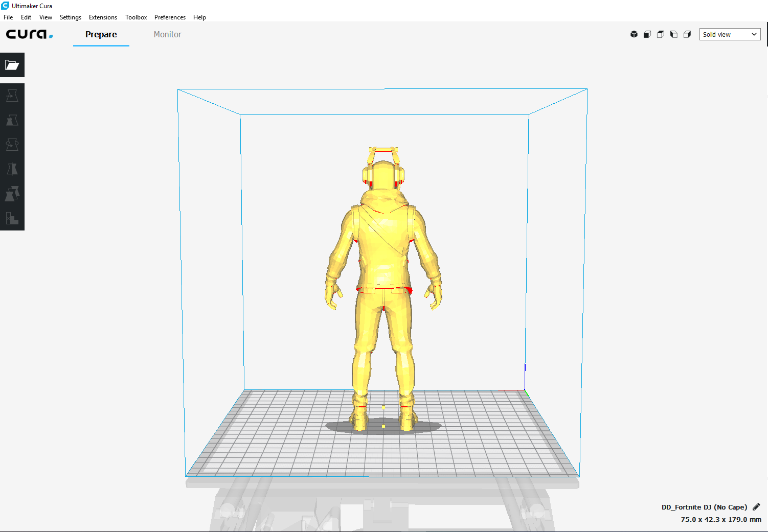
Task: Switch camera to 3D perspective view icon
Action: click(634, 34)
